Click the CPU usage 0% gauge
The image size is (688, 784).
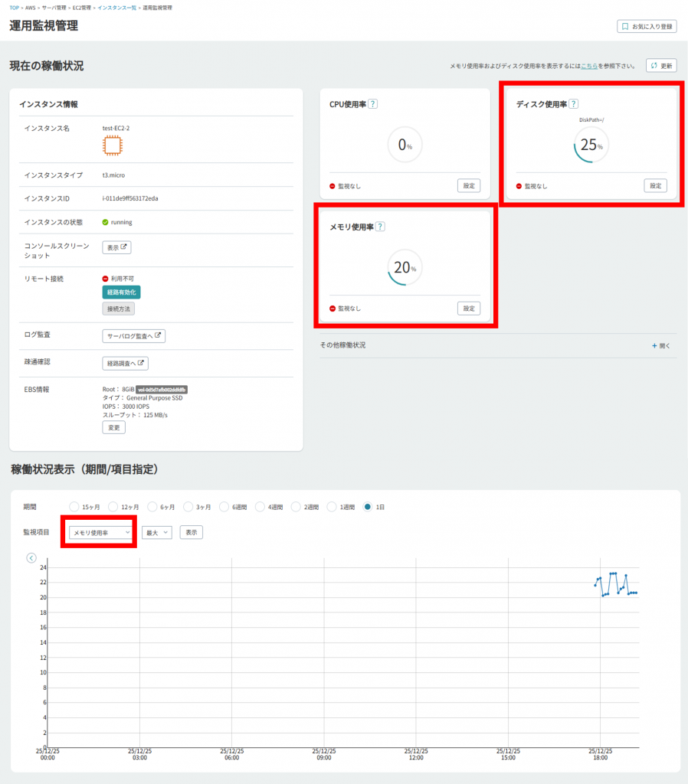pyautogui.click(x=404, y=145)
